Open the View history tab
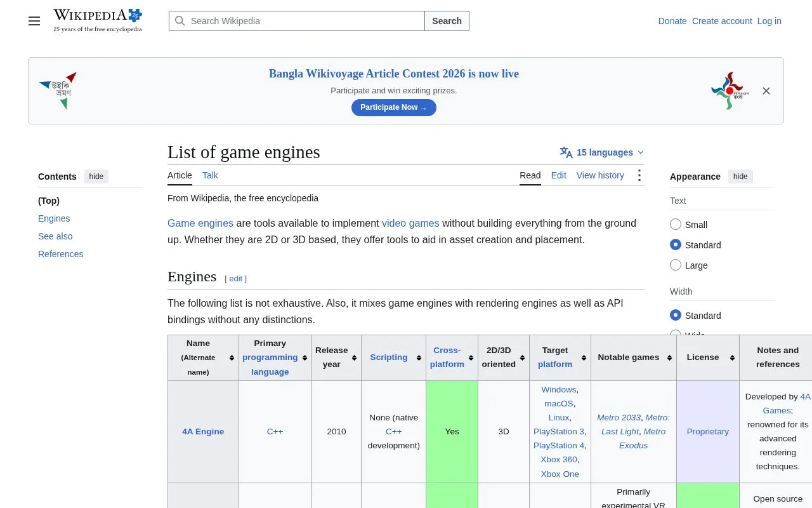Screen dimensions: 812x508 coord(600,175)
